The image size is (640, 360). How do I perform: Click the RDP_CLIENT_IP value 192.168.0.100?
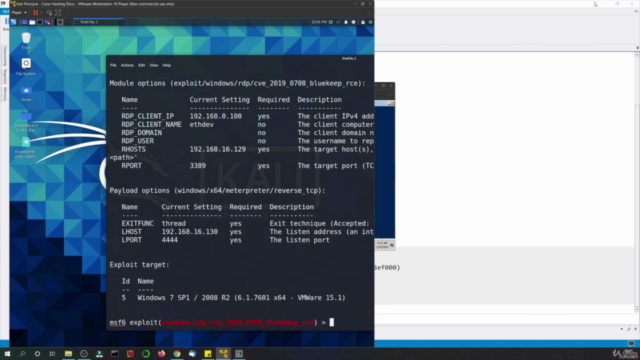[216, 116]
